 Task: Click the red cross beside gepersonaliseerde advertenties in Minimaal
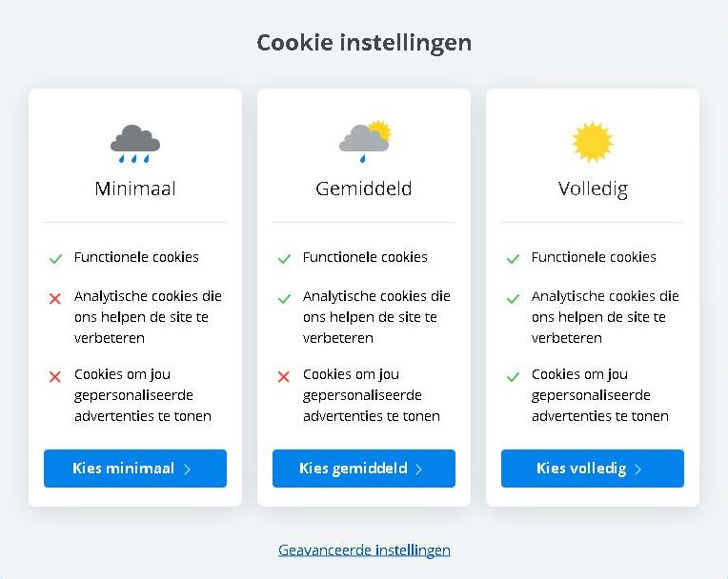(x=54, y=376)
